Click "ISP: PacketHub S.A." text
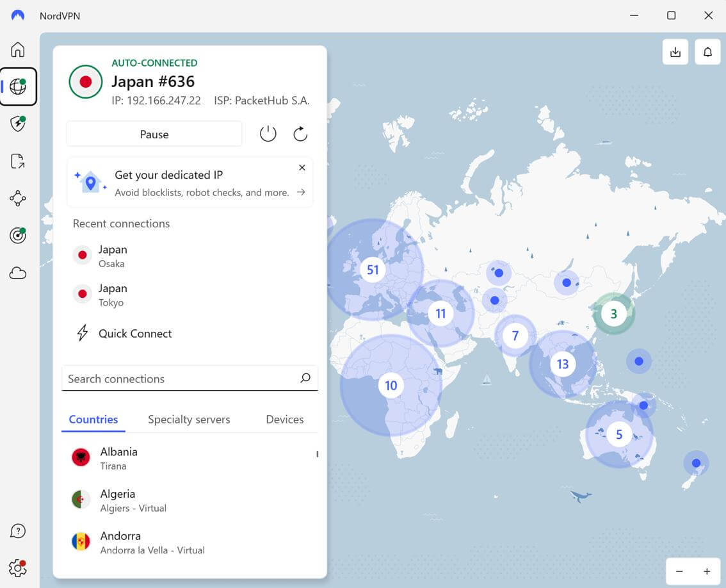Image resolution: width=726 pixels, height=588 pixels. pyautogui.click(x=262, y=101)
